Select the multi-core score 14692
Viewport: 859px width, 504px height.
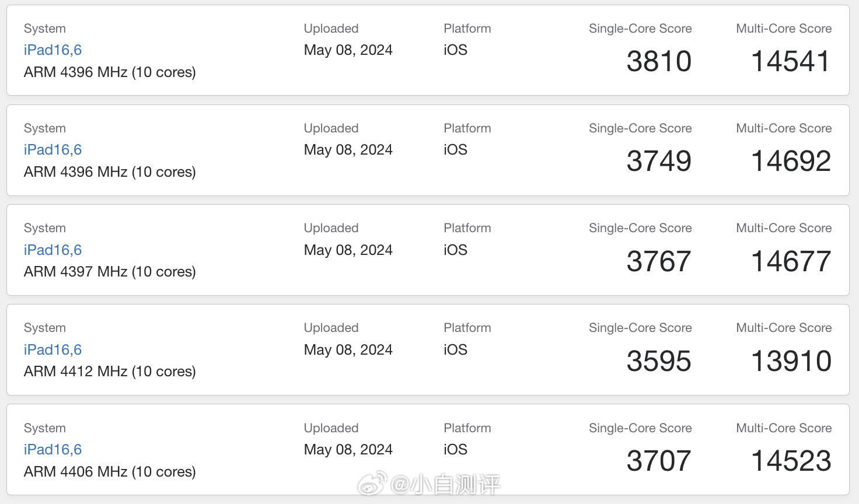tap(791, 161)
